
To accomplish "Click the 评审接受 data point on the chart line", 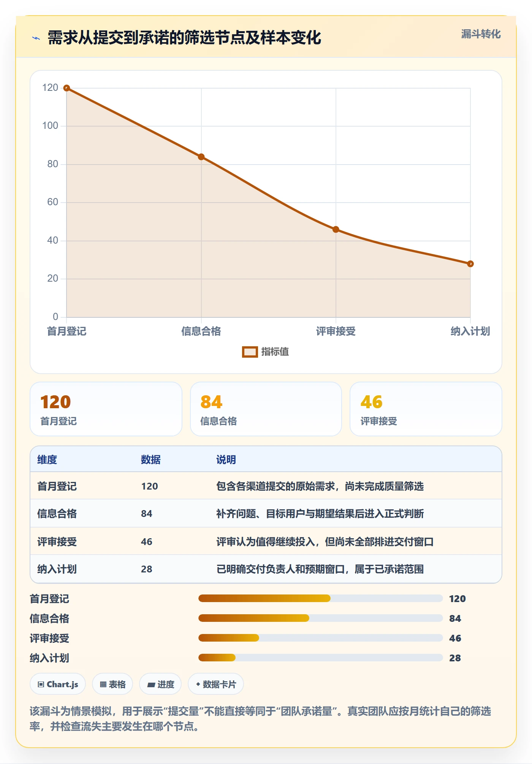I will (336, 230).
